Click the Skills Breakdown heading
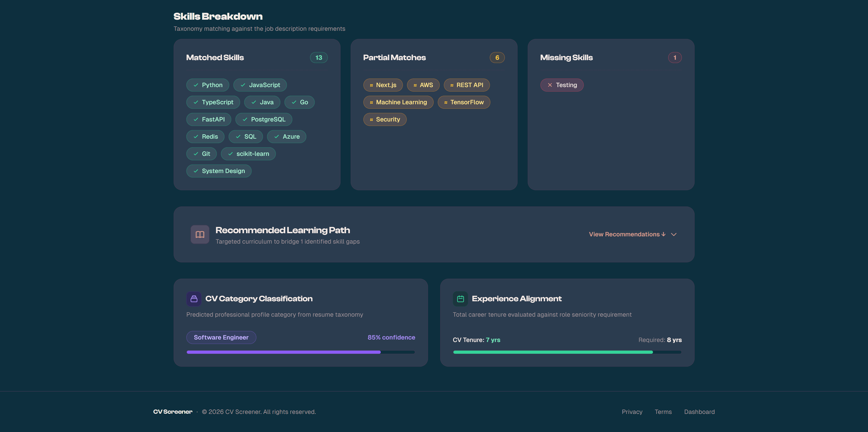868x432 pixels. coord(218,17)
